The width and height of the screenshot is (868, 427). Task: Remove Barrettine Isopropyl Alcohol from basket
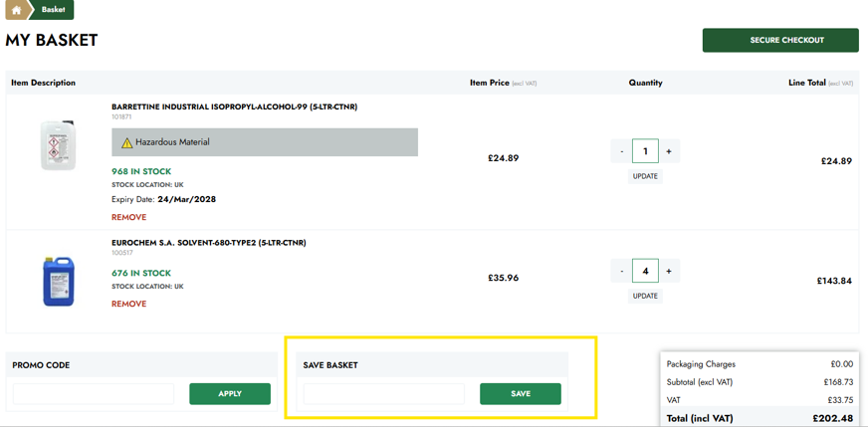(129, 217)
